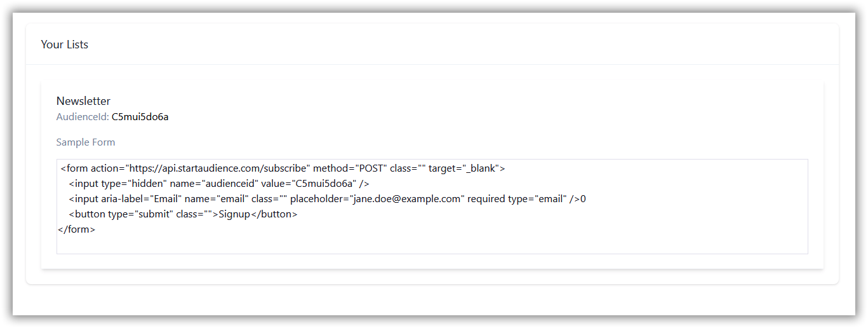Click the method="POST" attribute in the code

[350, 168]
